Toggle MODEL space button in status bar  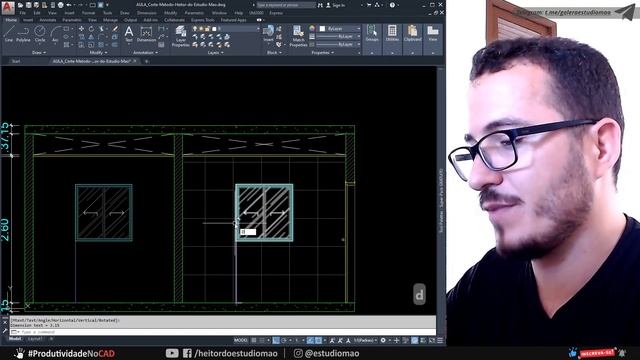(241, 340)
